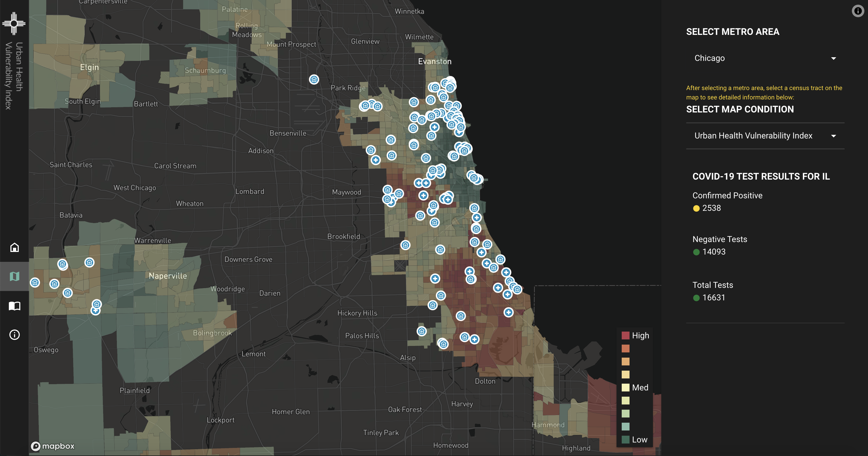The height and width of the screenshot is (456, 868).
Task: Click the Med yellow legend swatch
Action: pyautogui.click(x=625, y=388)
